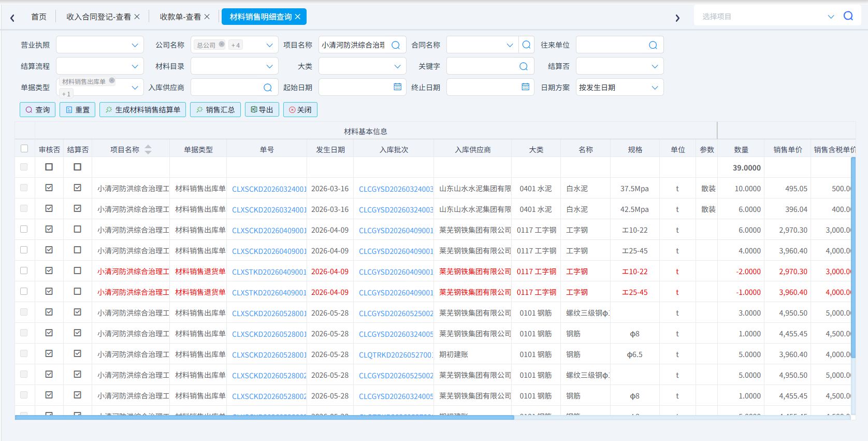The width and height of the screenshot is (868, 441).
Task: Select row checkbox for 工25-45 出库单 row
Action: [x=24, y=250]
